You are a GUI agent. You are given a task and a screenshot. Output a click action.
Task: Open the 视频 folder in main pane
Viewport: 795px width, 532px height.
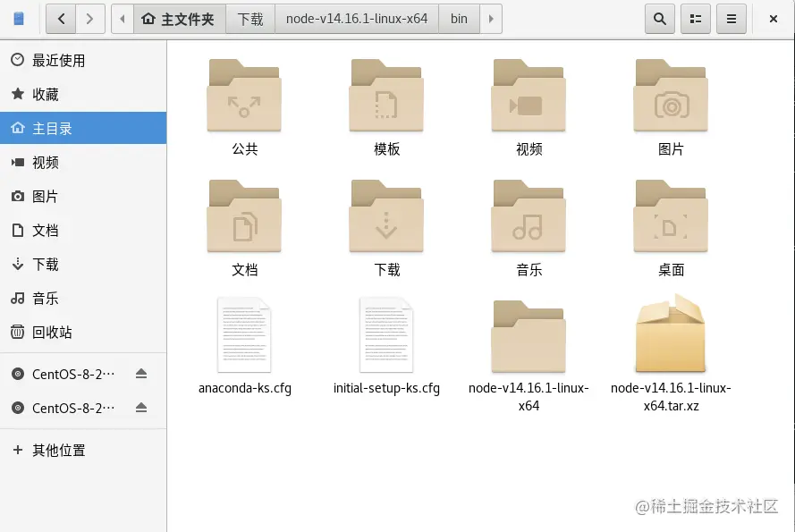(x=528, y=96)
